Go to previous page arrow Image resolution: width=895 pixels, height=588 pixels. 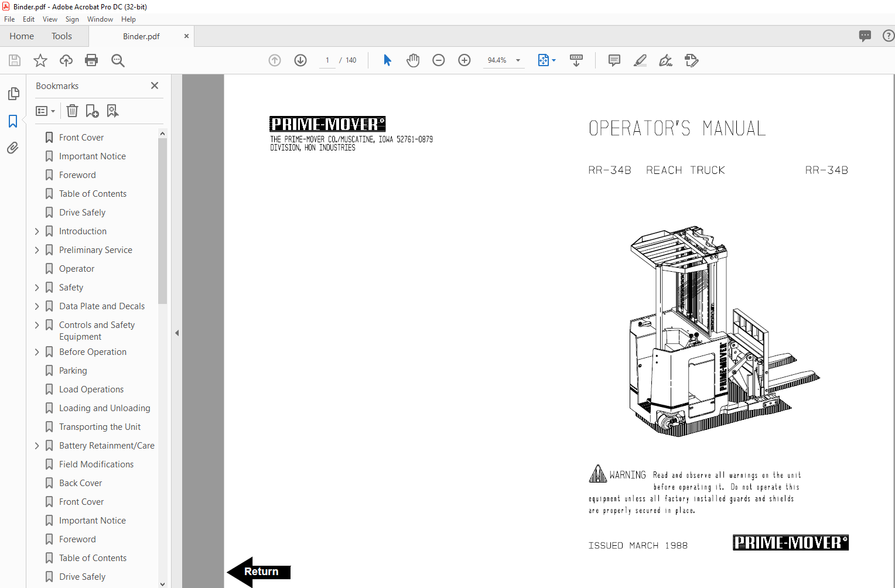point(275,60)
